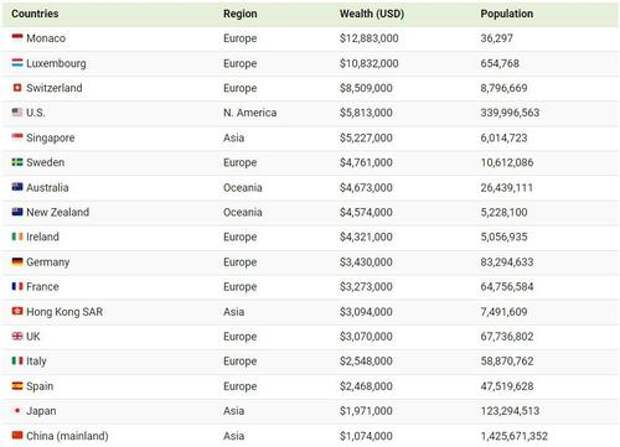Select the New Zealand country name
Screen dimensions: 620x447
coord(58,212)
